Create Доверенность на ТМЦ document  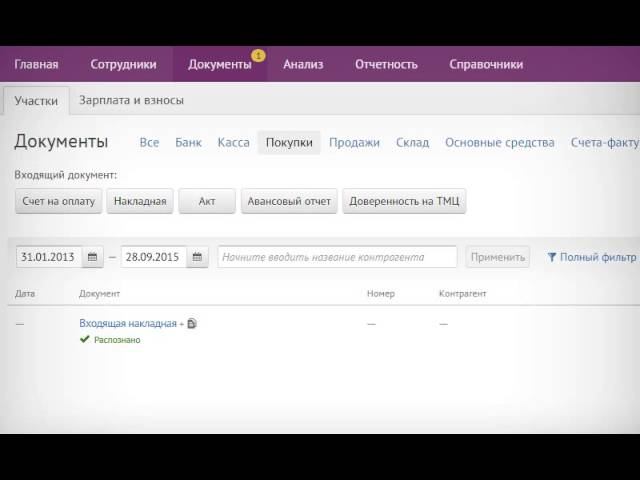[x=404, y=201]
